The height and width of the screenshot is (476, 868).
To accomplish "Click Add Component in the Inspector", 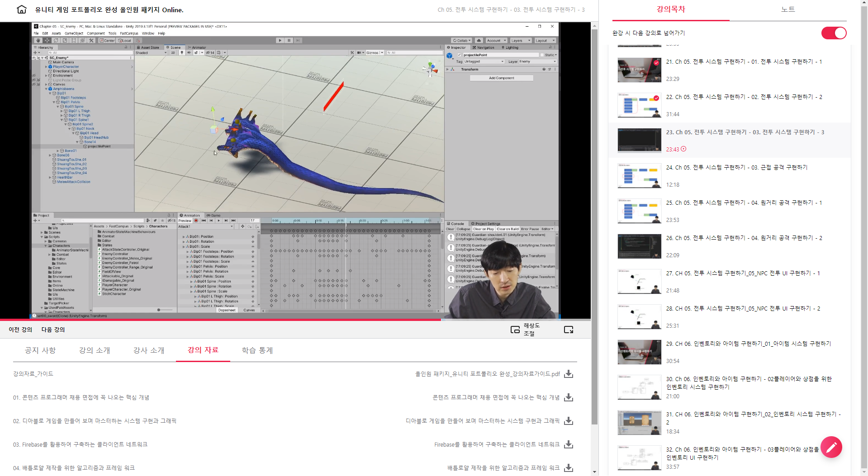I will pyautogui.click(x=501, y=78).
